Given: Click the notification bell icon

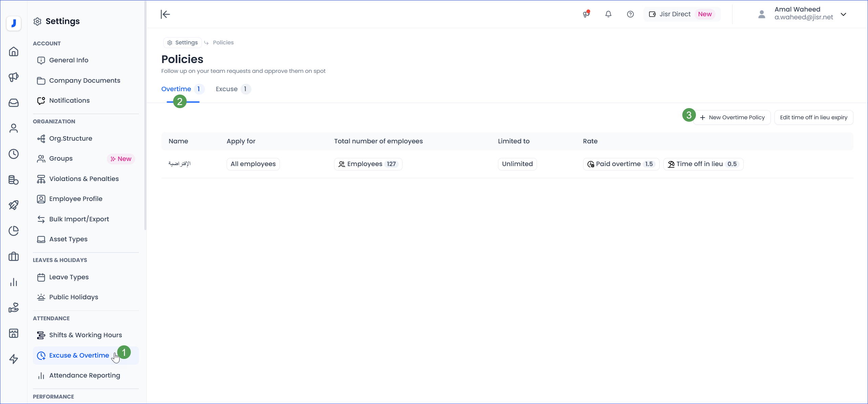Looking at the screenshot, I should [608, 14].
